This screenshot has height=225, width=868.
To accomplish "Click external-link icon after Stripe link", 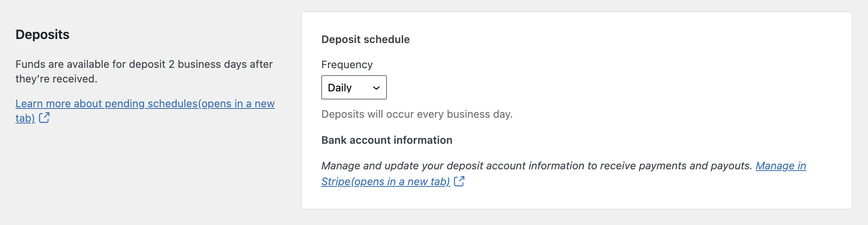I will pos(459,181).
